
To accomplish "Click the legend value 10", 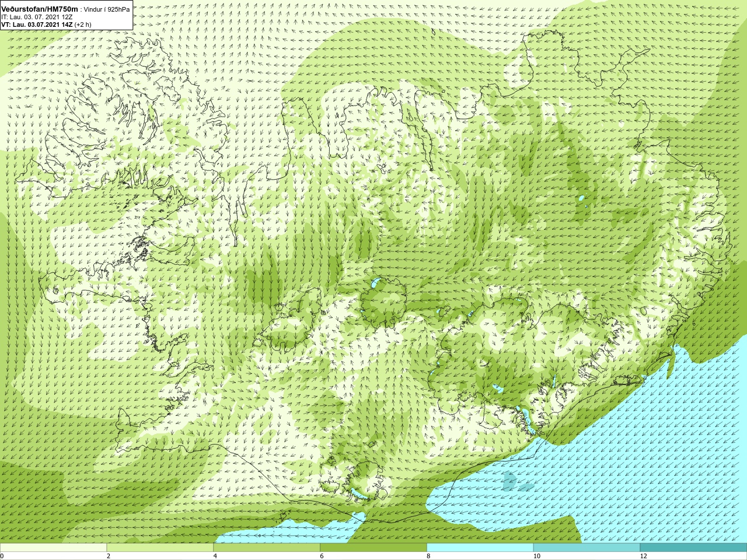I will pyautogui.click(x=537, y=556).
